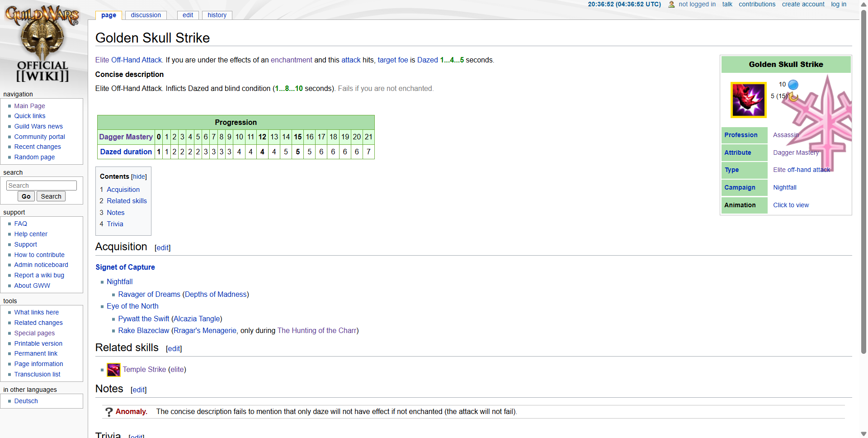Hide the Contents table

[139, 177]
